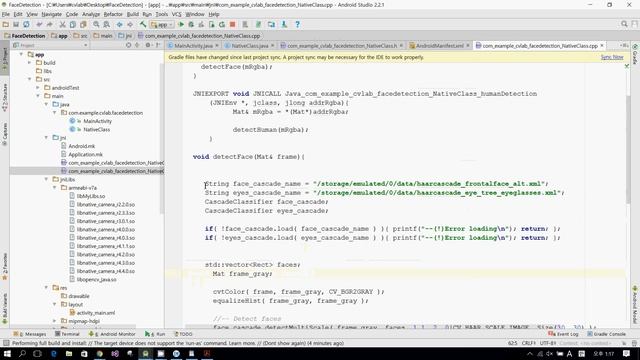The width and height of the screenshot is (640, 360).
Task: Click the Cut scissors icon
Action: point(62,24)
